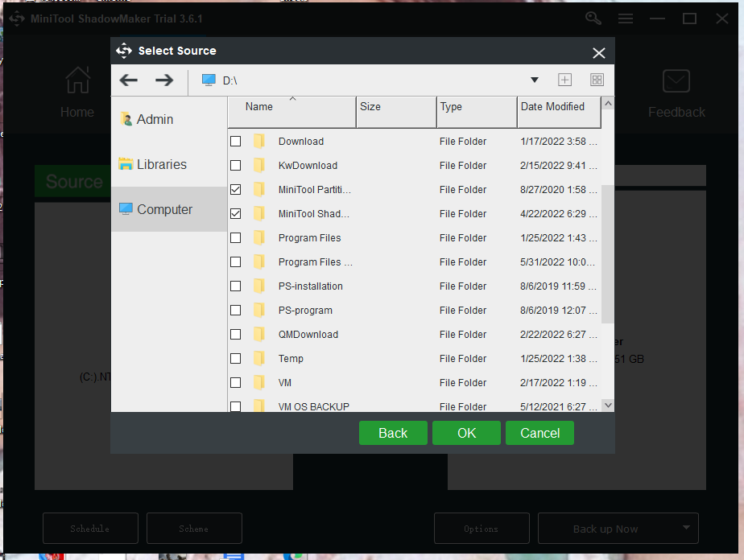This screenshot has height=560, width=744.
Task: Click the Program Files ... folder name
Action: pyautogui.click(x=315, y=262)
